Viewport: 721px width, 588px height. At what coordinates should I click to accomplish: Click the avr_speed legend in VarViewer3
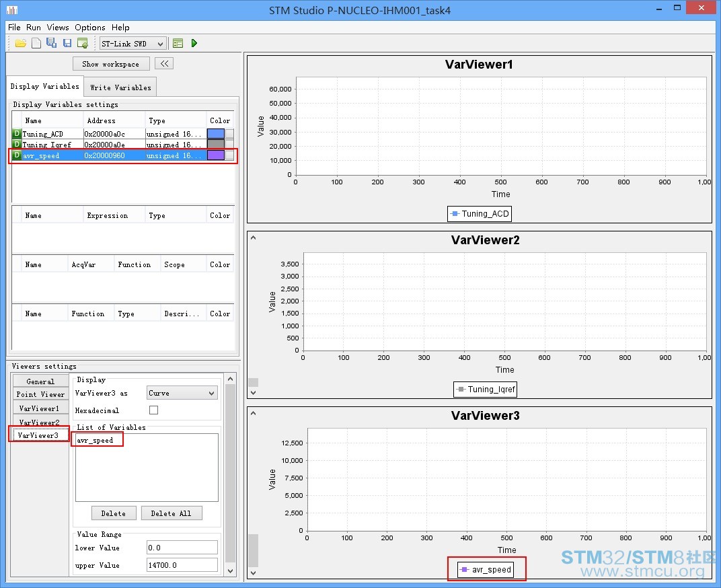click(x=486, y=570)
